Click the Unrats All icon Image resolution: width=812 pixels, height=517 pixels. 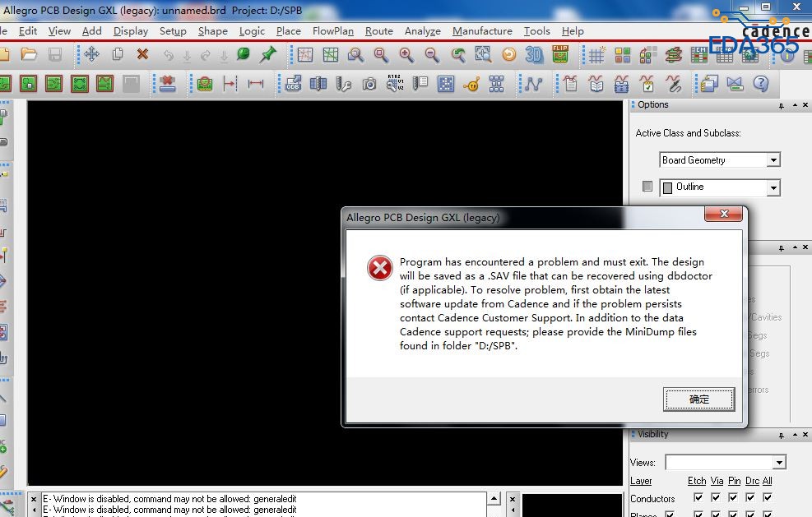pos(305,54)
